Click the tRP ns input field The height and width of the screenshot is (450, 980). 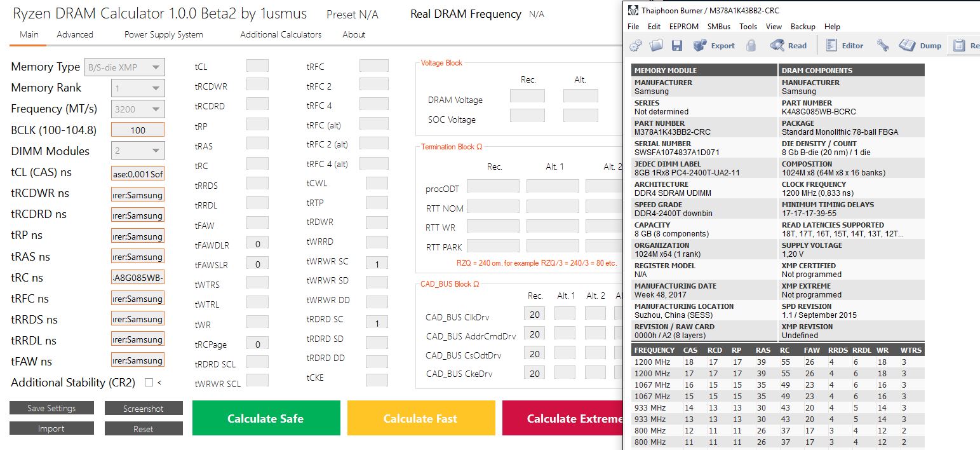138,236
